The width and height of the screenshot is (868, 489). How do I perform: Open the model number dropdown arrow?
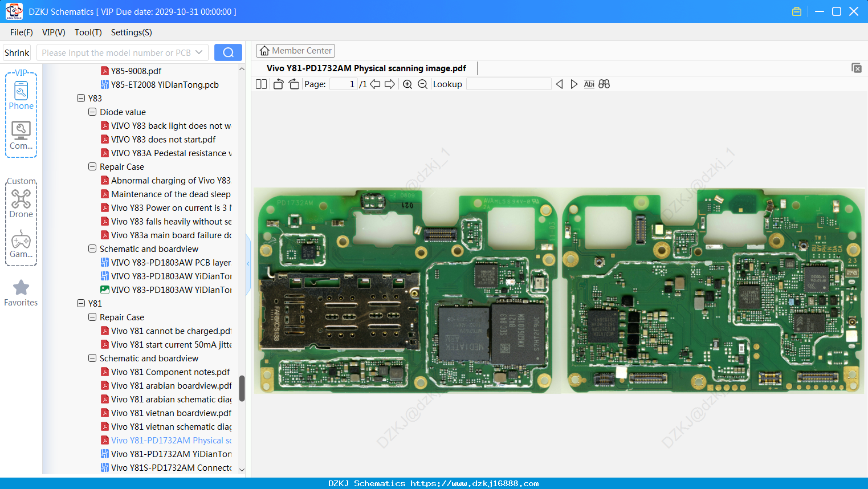(x=199, y=52)
